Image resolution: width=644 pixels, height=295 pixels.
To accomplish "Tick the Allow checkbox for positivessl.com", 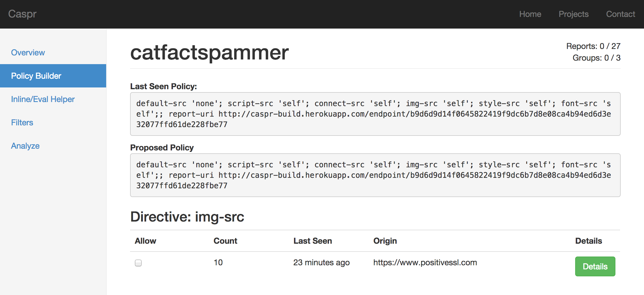I will coord(138,263).
